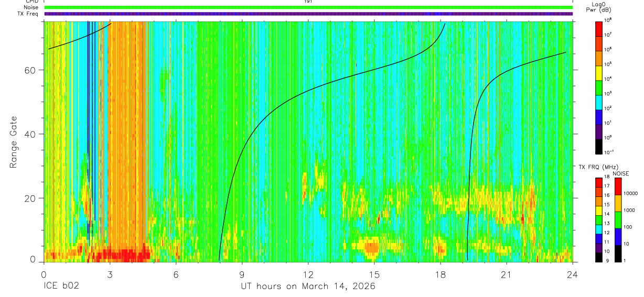Viewport: 644px width, 297px height.
Task: Click the power colorbar tick "10⁴"
Action: pyautogui.click(x=608, y=79)
